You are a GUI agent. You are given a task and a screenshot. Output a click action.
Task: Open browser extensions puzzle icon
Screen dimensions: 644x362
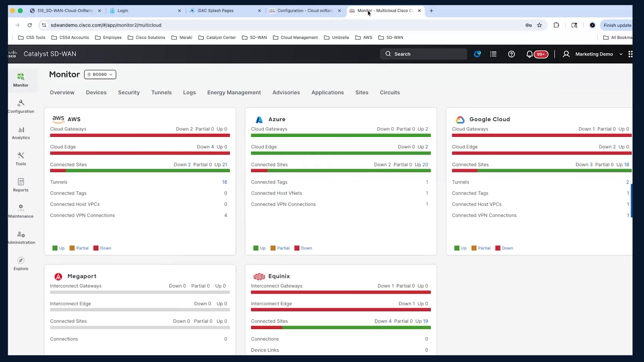pos(556,25)
